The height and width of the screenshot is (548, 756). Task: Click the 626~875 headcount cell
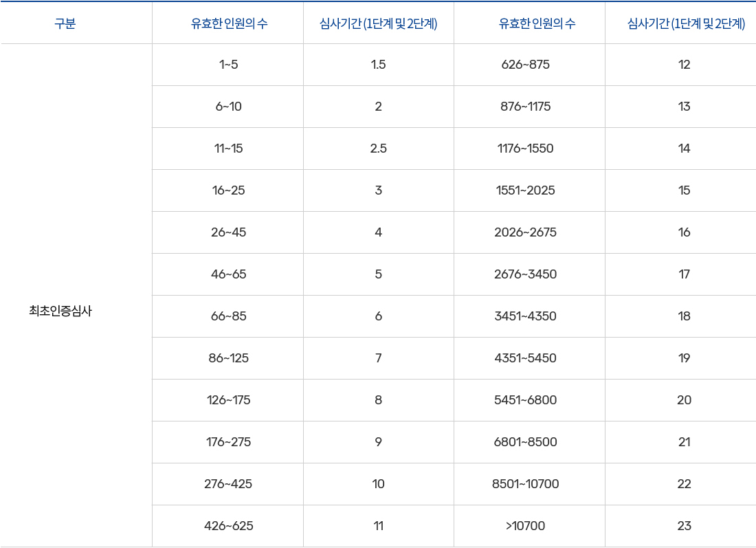point(526,65)
